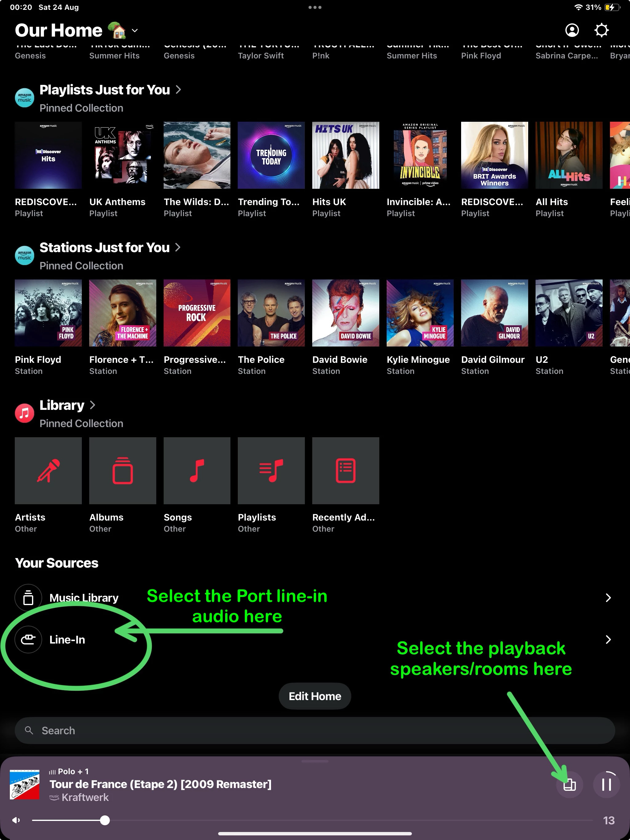Pause the current track

(606, 785)
